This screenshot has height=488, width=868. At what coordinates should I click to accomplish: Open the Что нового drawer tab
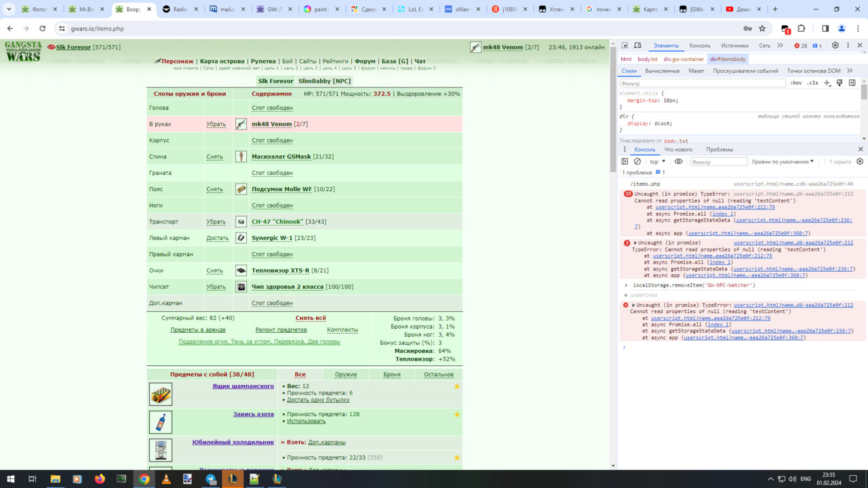pyautogui.click(x=678, y=149)
